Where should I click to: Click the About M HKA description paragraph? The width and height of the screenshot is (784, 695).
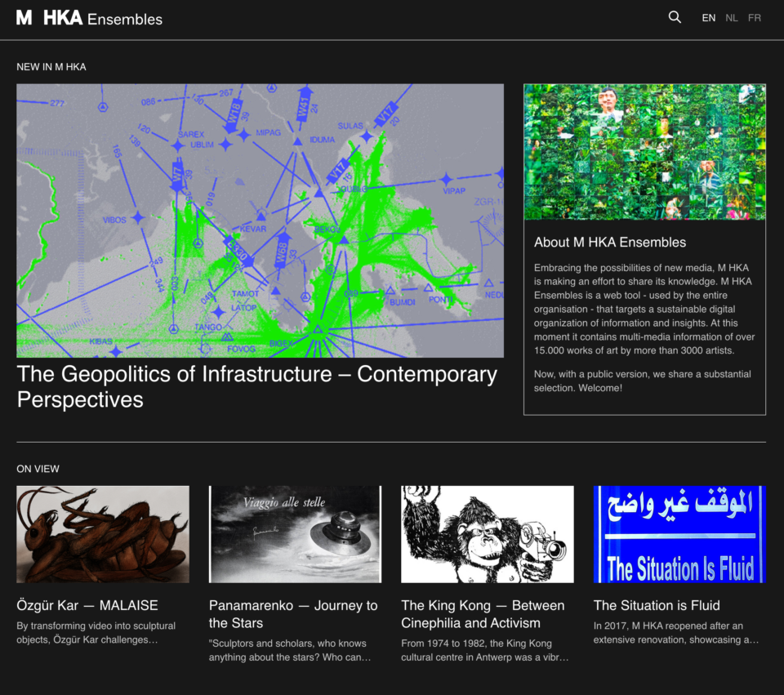[x=644, y=310]
